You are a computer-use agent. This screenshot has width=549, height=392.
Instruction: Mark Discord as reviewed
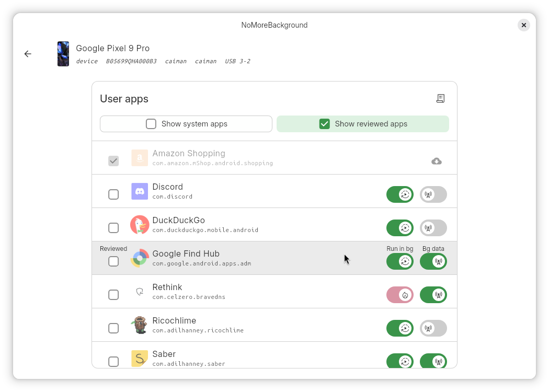(x=113, y=194)
